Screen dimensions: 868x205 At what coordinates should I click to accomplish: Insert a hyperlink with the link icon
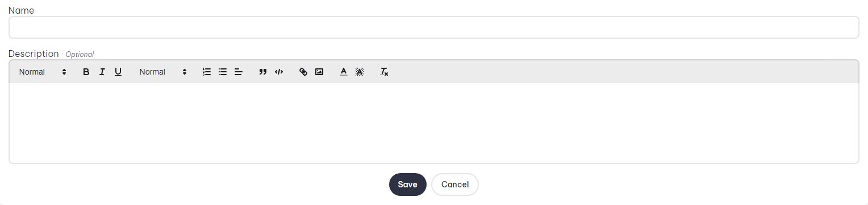click(x=303, y=72)
